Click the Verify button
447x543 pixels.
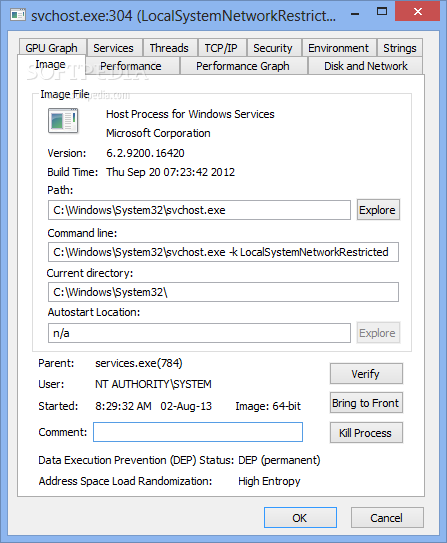pyautogui.click(x=366, y=374)
